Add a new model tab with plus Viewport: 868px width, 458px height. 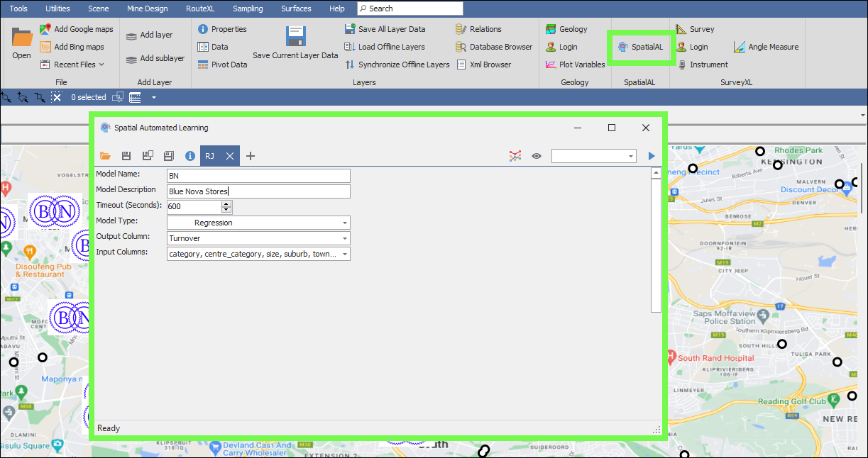251,156
